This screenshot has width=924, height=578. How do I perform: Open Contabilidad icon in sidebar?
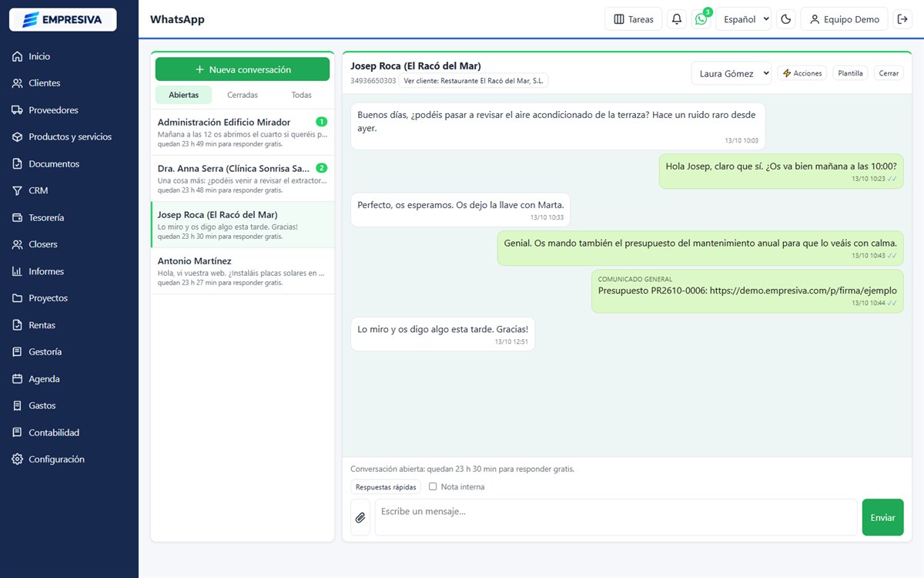[17, 432]
